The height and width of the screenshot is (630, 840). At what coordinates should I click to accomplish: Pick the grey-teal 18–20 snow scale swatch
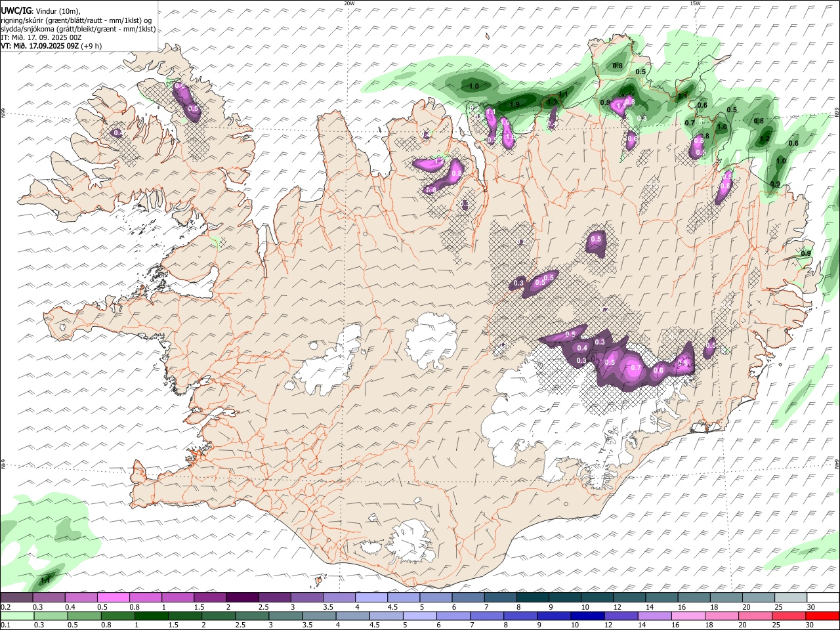click(x=726, y=598)
